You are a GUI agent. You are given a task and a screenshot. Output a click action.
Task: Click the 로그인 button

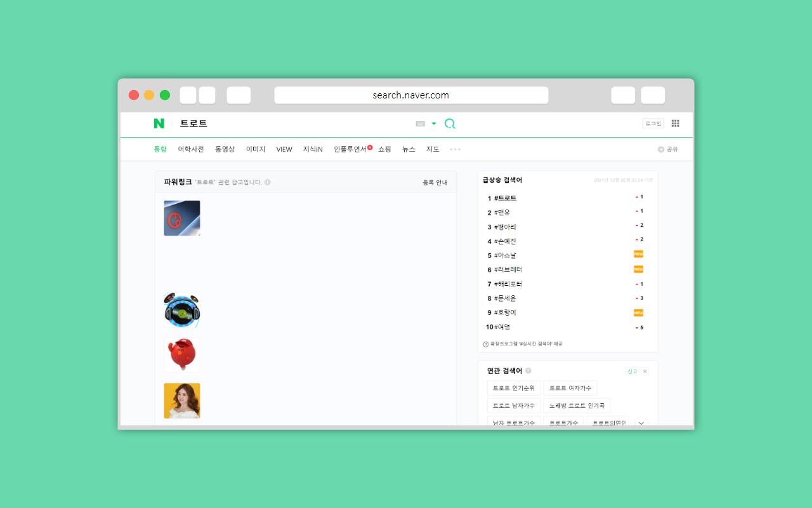pyautogui.click(x=652, y=123)
